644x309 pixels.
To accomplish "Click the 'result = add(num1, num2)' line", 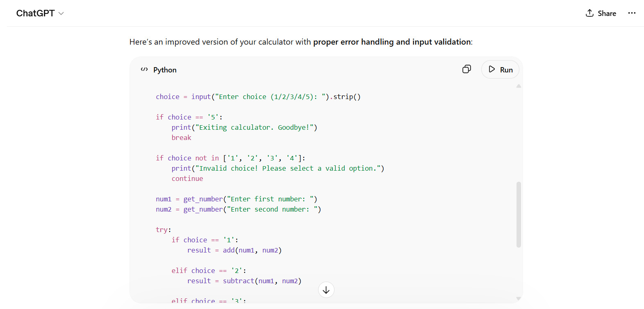I will [x=234, y=250].
